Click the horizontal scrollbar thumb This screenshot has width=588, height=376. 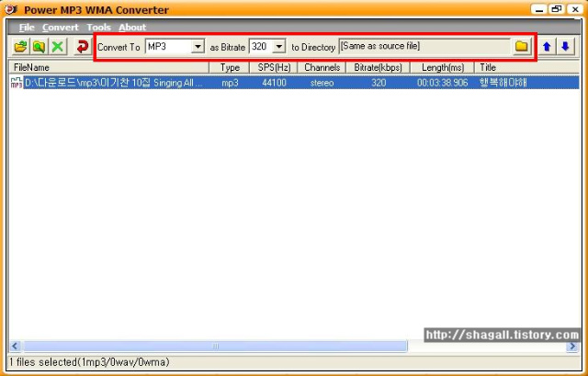click(215, 346)
